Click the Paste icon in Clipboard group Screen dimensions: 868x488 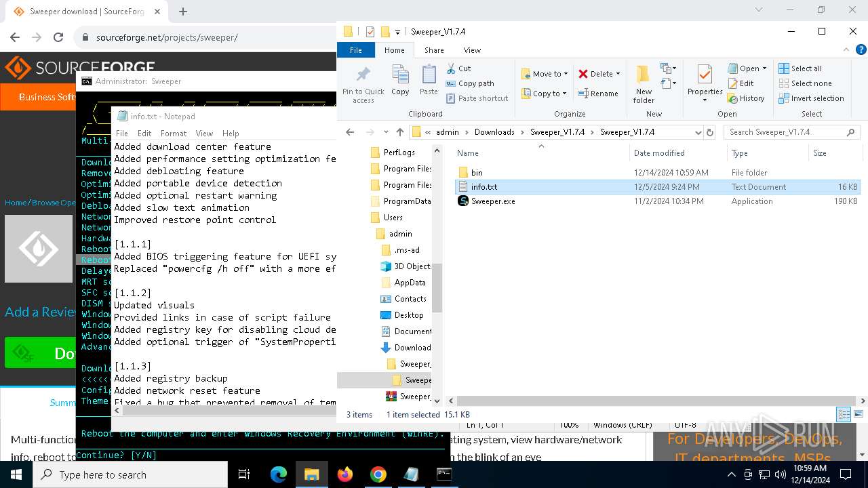coord(429,80)
